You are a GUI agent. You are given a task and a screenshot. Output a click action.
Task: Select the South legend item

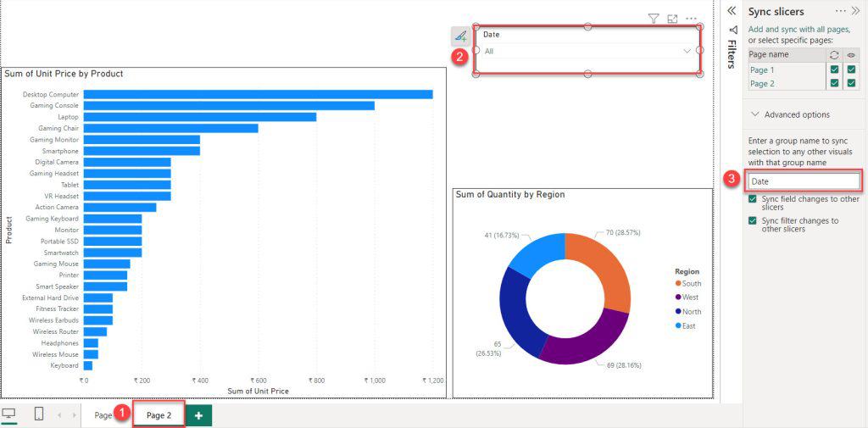(688, 283)
